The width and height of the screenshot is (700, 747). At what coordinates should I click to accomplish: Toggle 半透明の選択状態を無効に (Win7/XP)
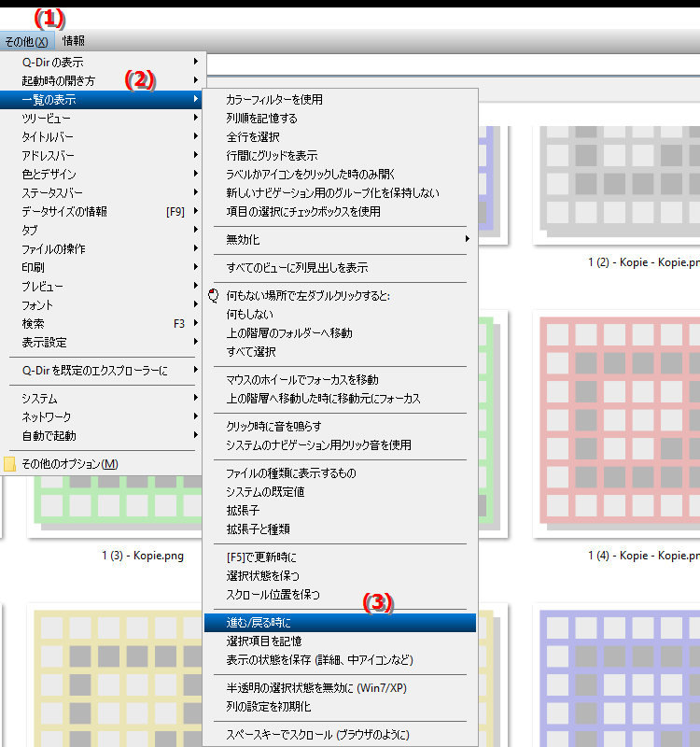[x=340, y=687]
